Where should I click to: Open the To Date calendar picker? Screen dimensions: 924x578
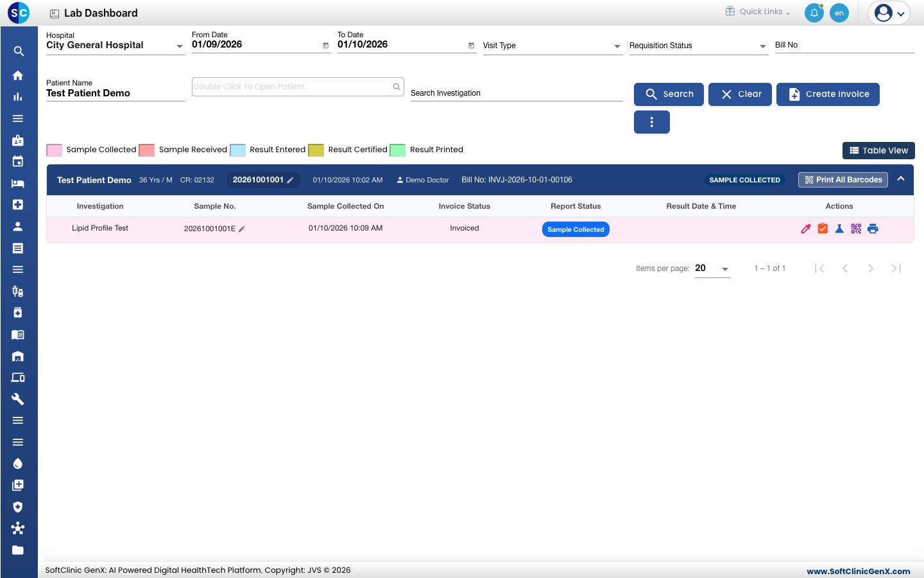click(x=471, y=46)
